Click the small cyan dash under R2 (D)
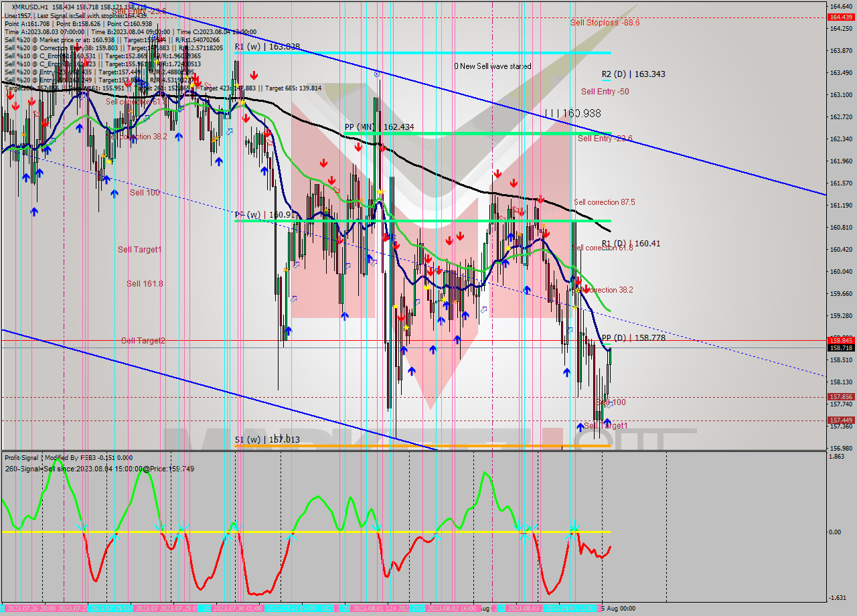Viewport: 857px width, 616px height. click(606, 80)
